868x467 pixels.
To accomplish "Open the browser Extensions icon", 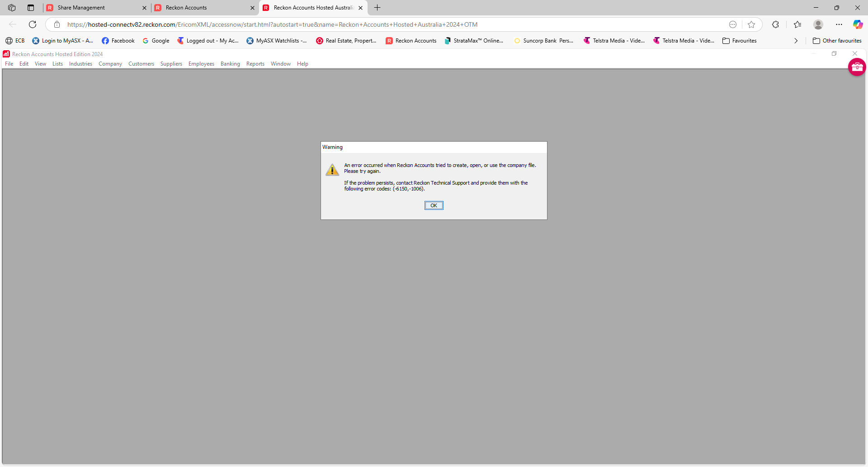I will tap(776, 24).
